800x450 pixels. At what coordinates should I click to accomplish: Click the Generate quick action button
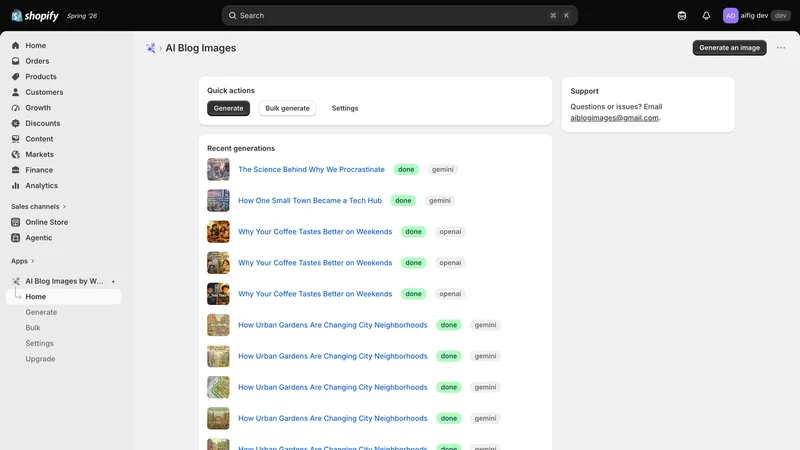point(228,108)
